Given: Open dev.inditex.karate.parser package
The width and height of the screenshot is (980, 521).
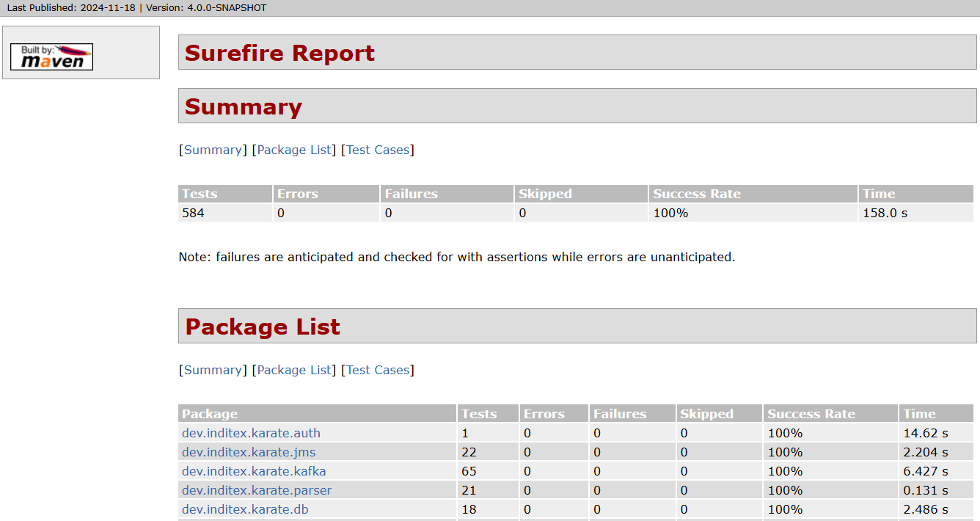Looking at the screenshot, I should (x=257, y=490).
